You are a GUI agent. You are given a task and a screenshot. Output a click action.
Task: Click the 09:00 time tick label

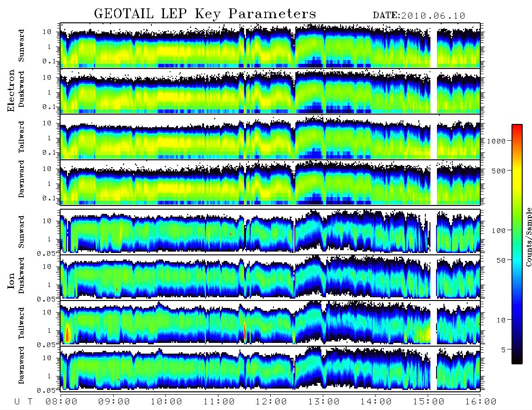click(114, 402)
